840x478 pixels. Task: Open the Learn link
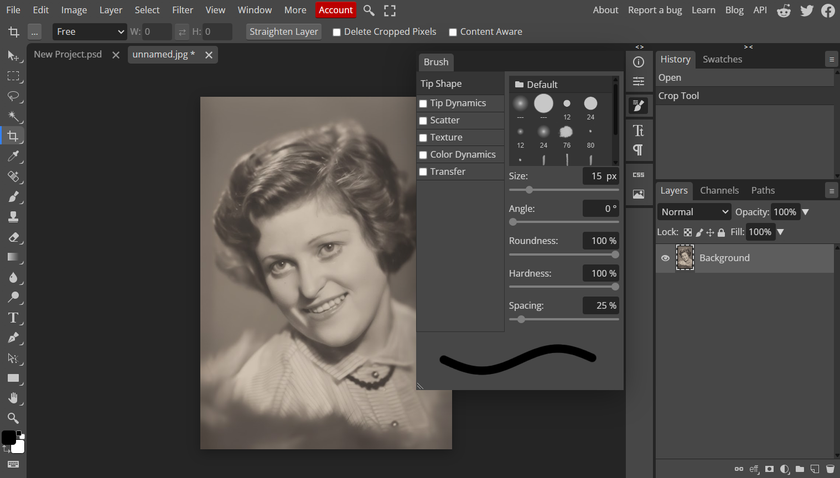(703, 10)
